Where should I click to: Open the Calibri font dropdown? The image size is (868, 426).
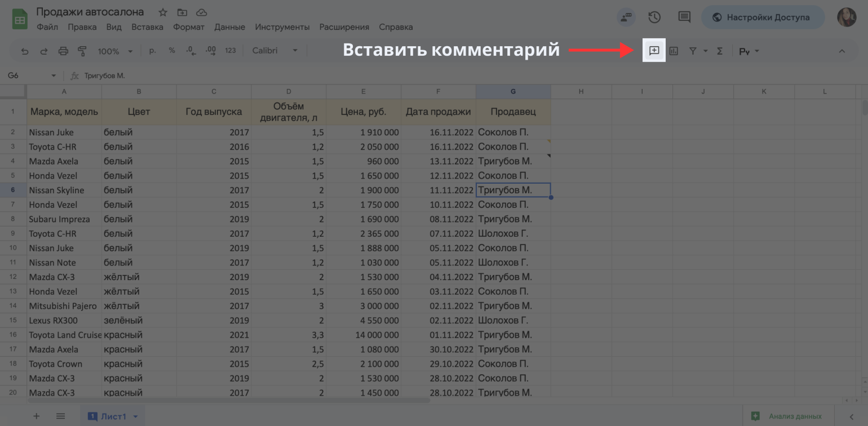click(x=275, y=51)
